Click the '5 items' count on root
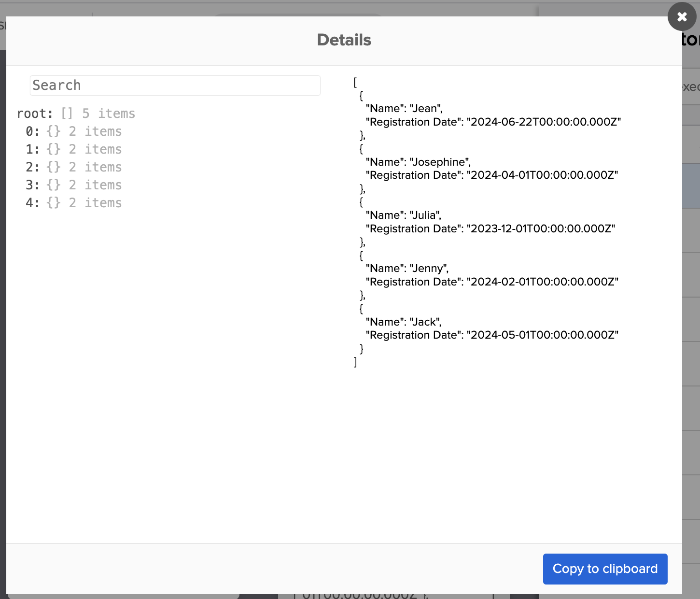The image size is (700, 599). (x=109, y=114)
